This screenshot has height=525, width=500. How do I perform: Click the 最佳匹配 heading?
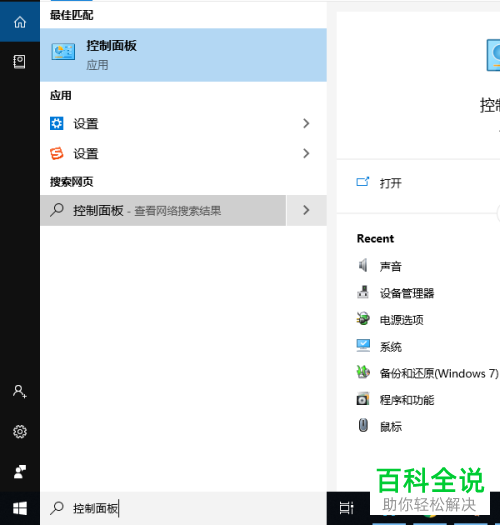[x=71, y=15]
